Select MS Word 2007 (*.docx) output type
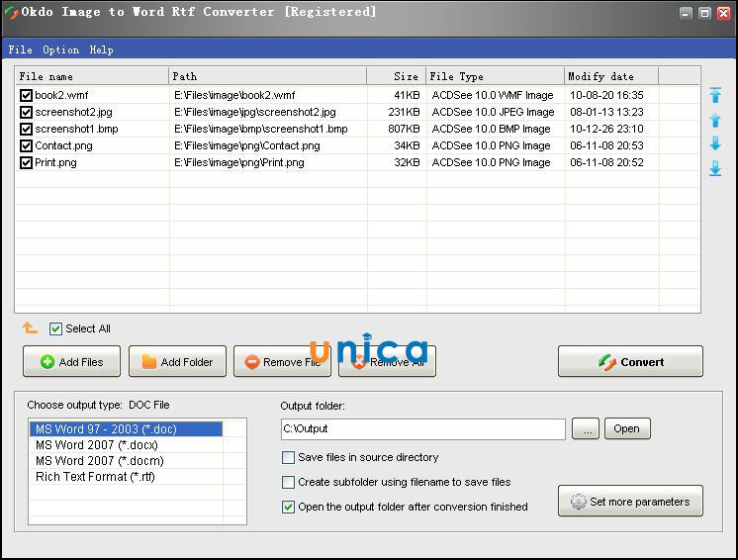This screenshot has width=738, height=560. [x=96, y=445]
